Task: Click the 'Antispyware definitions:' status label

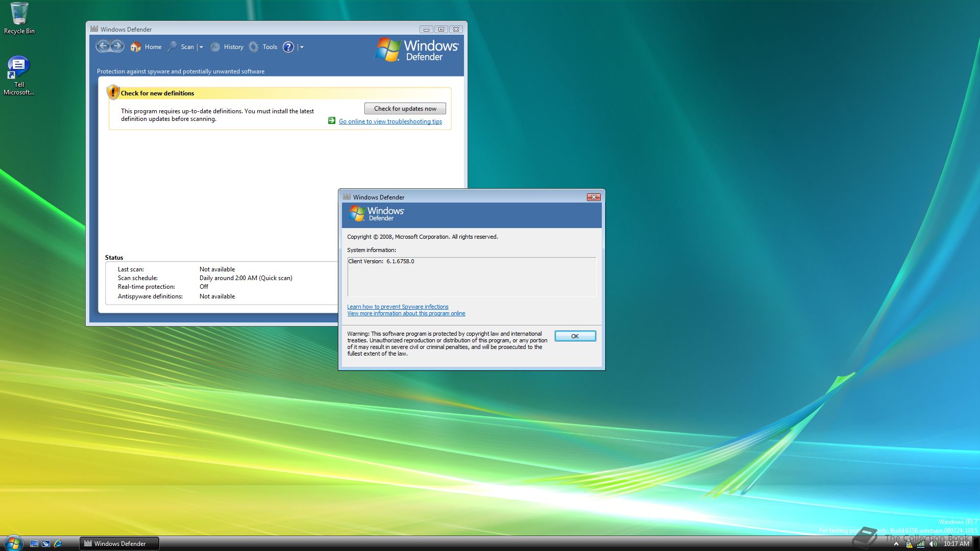Action: (150, 296)
